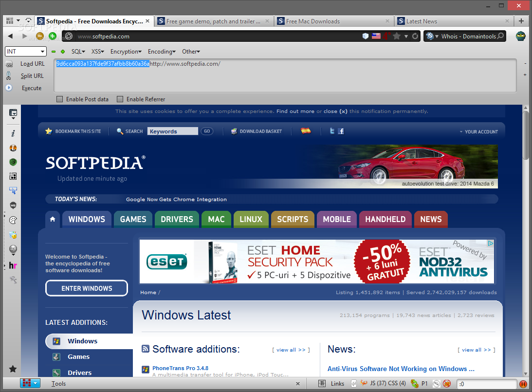Click the Execute button
Screen dimensions: 532x392
click(x=32, y=88)
